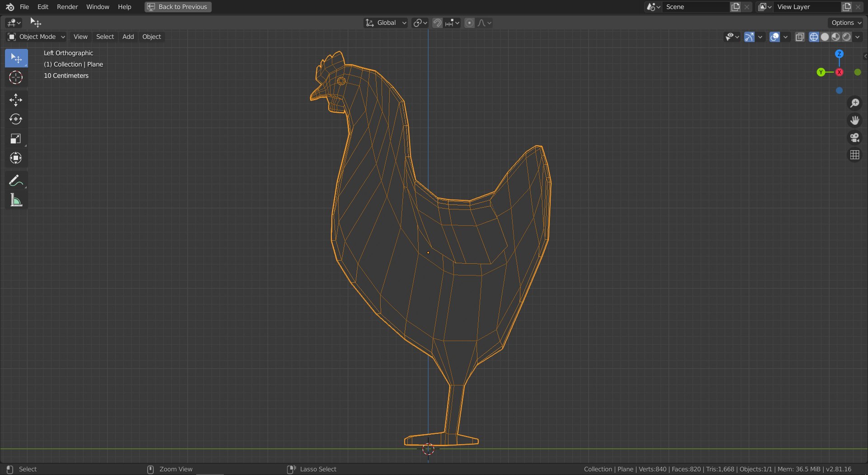Image resolution: width=868 pixels, height=475 pixels.
Task: Add a new view layer with the button beside View Layer
Action: pos(847,7)
